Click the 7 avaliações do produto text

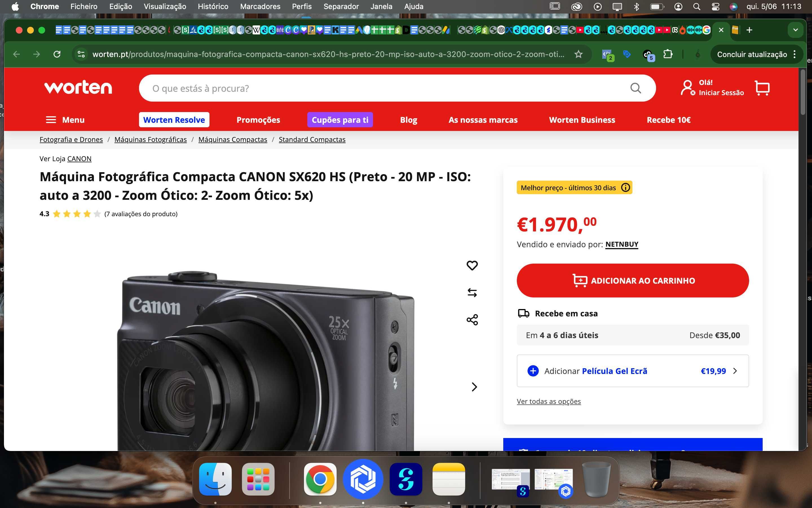click(x=141, y=214)
